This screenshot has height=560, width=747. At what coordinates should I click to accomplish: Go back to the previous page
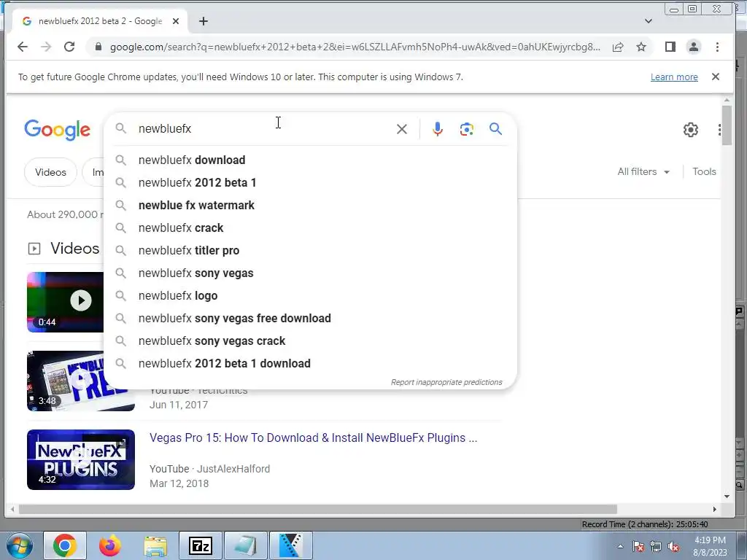tap(23, 47)
